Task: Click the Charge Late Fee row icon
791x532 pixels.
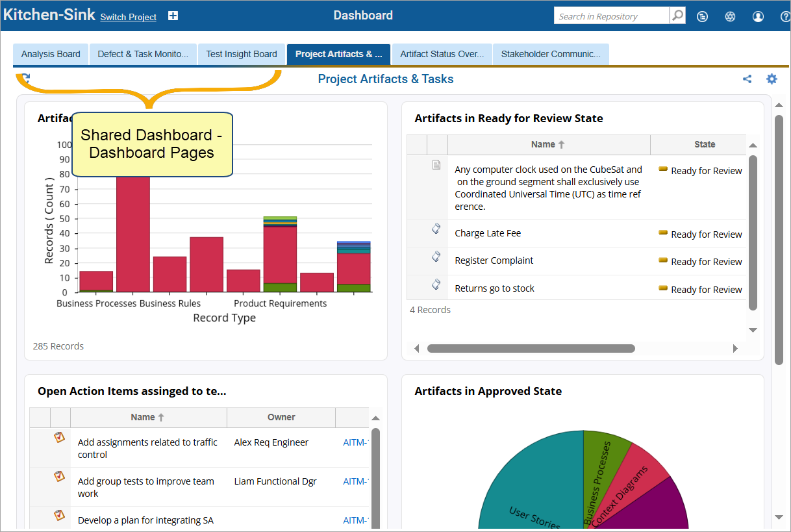Action: [x=436, y=229]
